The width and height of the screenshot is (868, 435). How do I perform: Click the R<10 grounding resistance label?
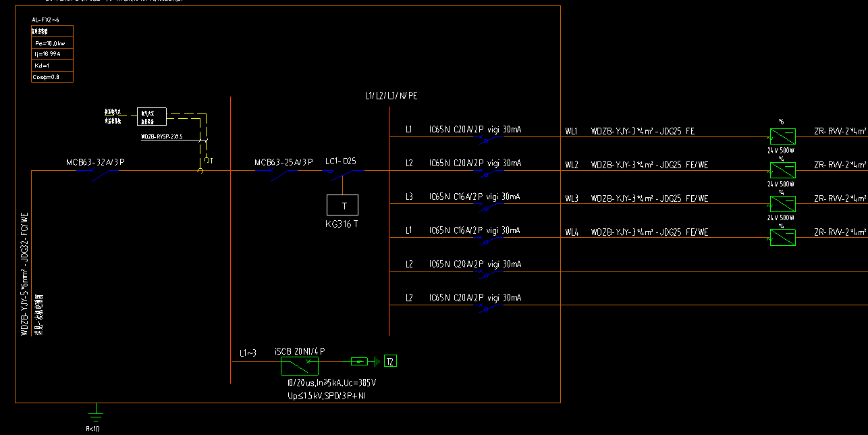pos(92,428)
